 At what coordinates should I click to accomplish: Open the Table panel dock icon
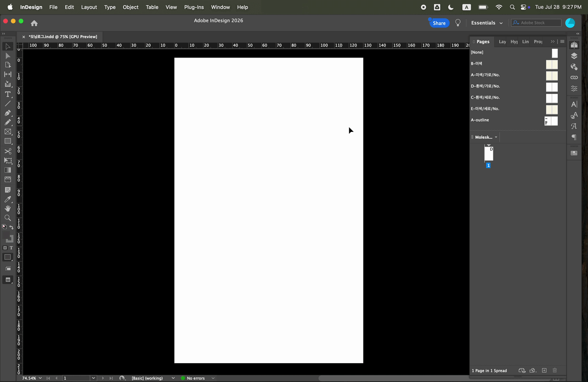574,153
